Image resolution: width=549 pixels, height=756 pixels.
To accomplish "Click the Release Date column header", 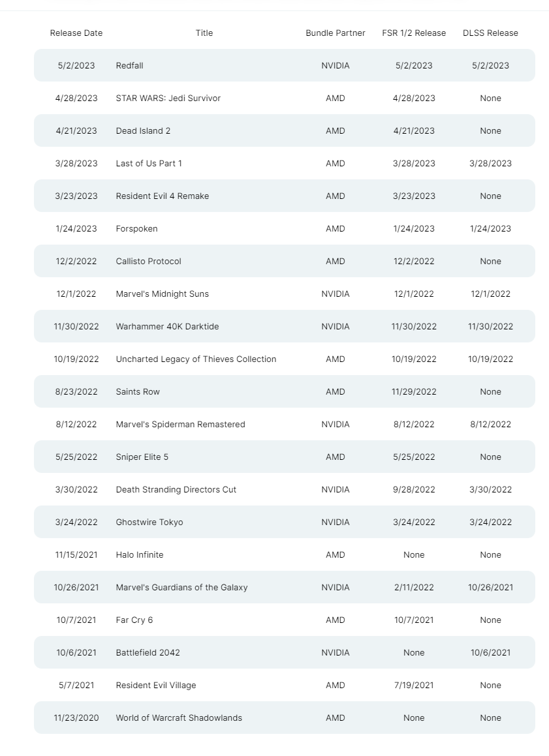I will (76, 33).
